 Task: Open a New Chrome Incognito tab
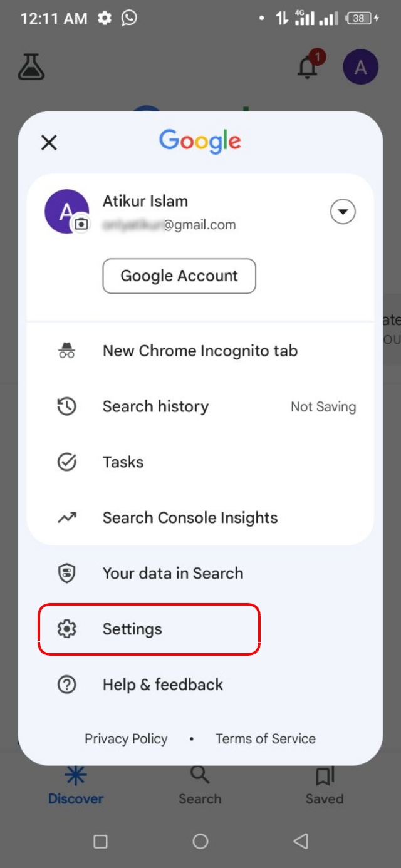[x=200, y=351]
